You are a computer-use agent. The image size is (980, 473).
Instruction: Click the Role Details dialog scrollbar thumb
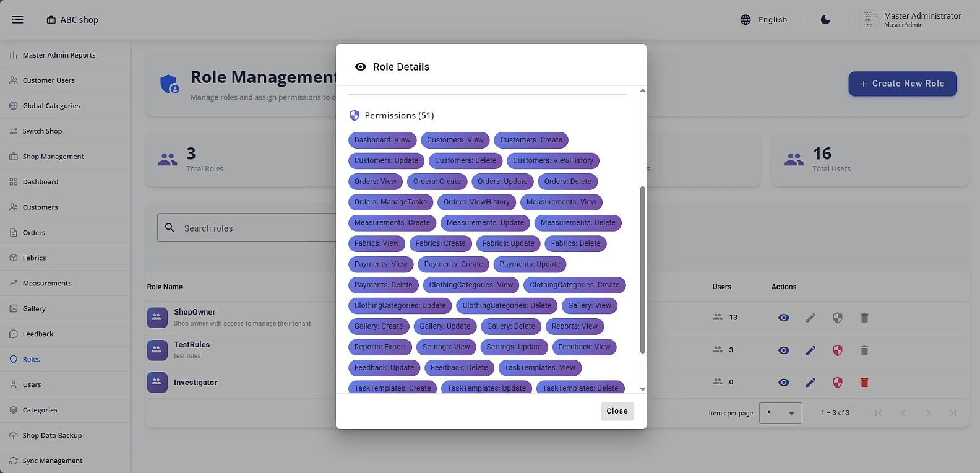[x=642, y=270]
